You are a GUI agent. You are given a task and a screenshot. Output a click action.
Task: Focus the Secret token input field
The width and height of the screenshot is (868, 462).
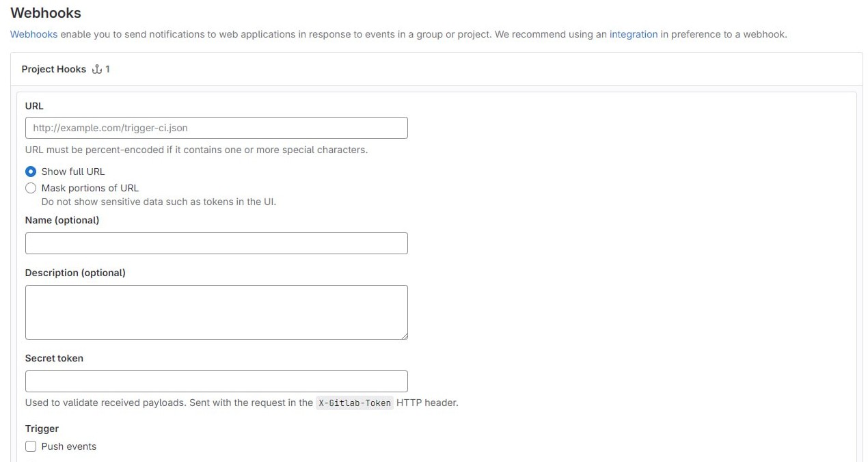point(216,381)
